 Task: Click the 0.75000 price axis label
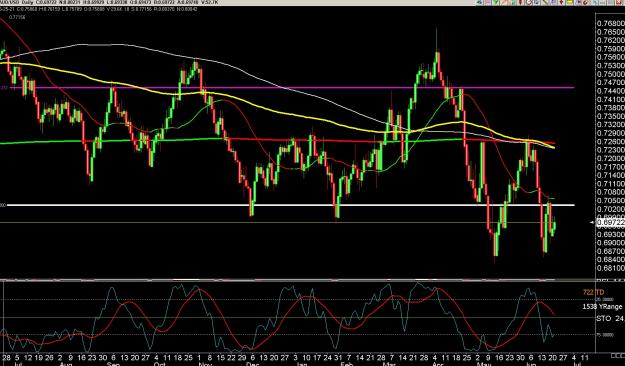610,74
